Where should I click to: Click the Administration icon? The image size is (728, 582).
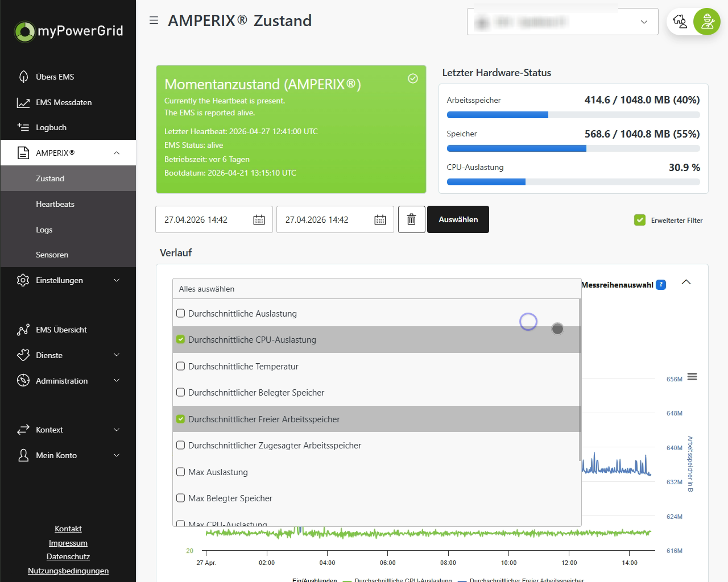pos(23,381)
